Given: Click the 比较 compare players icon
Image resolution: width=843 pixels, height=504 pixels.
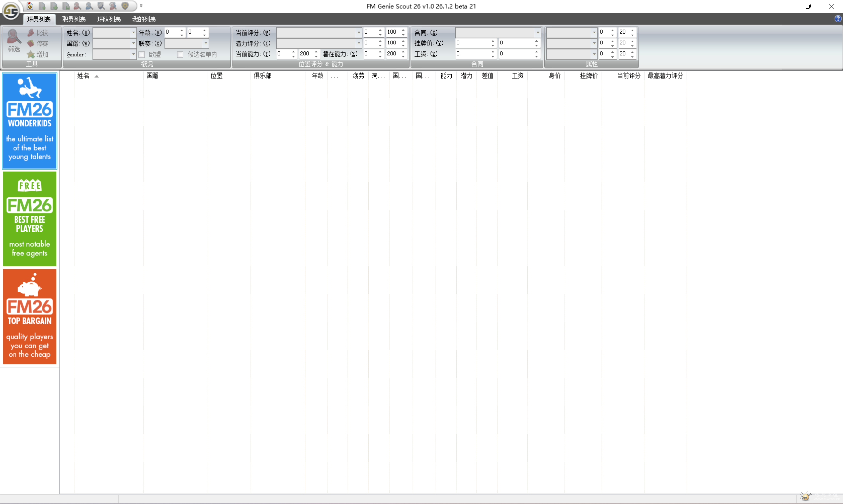Looking at the screenshot, I should coord(31,33).
